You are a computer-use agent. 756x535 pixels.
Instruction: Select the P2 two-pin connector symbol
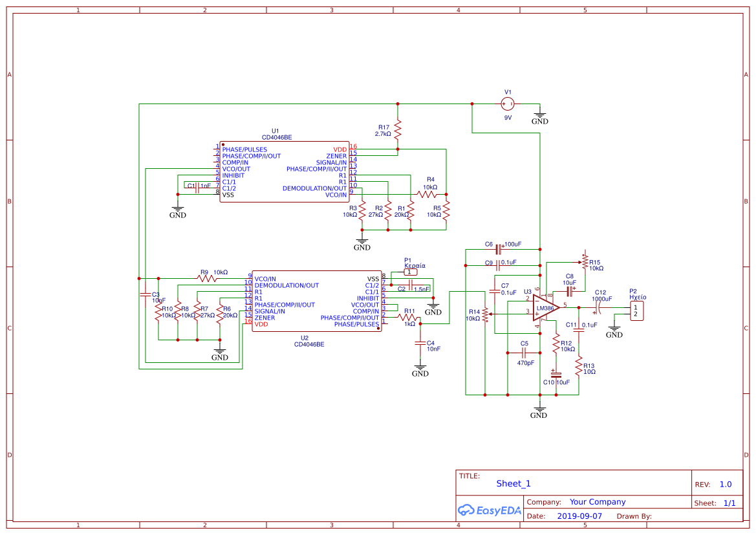coord(636,311)
